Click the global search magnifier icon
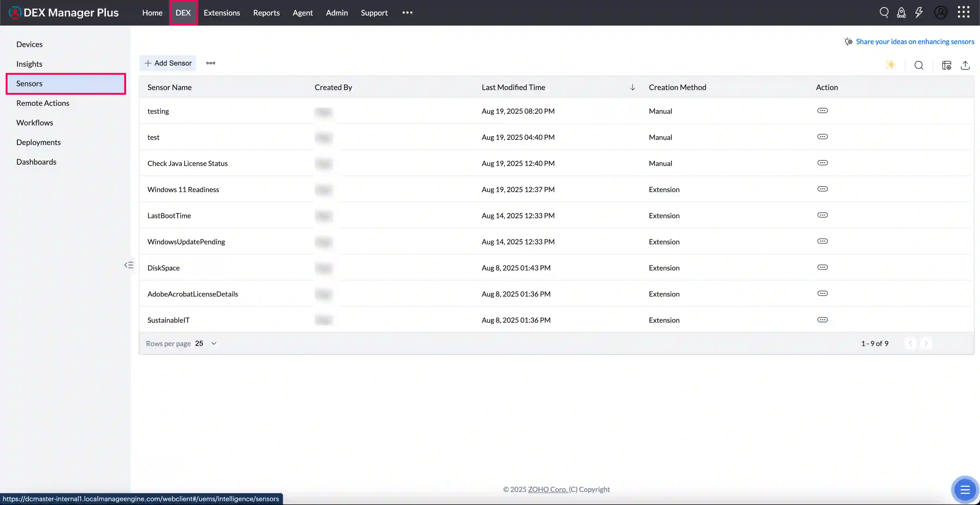Image resolution: width=980 pixels, height=505 pixels. coord(884,13)
